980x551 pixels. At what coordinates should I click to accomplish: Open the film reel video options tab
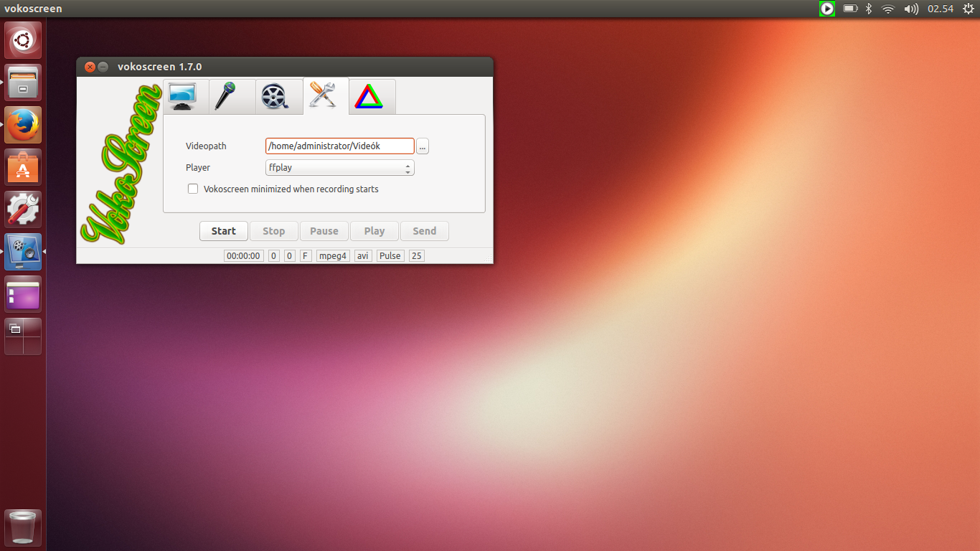(x=278, y=96)
